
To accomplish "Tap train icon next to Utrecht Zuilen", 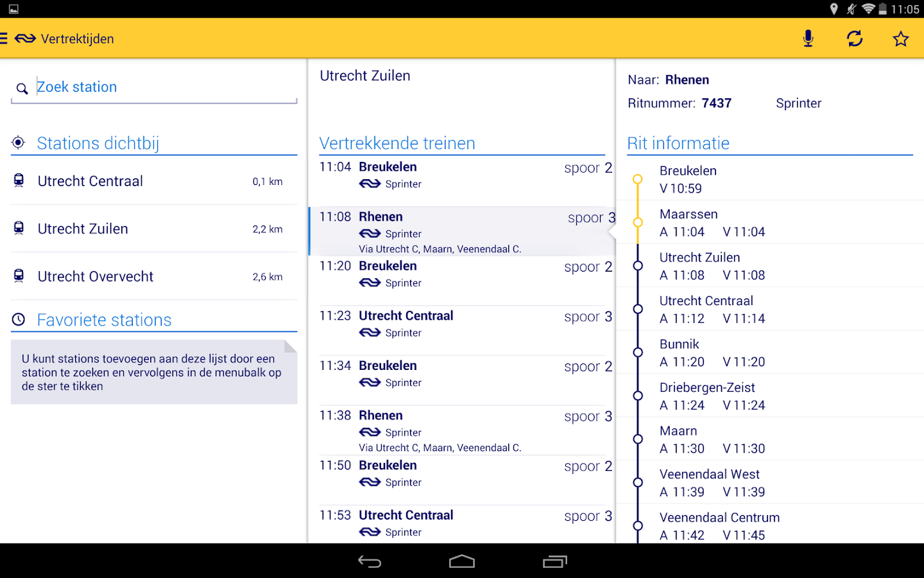I will 19,228.
